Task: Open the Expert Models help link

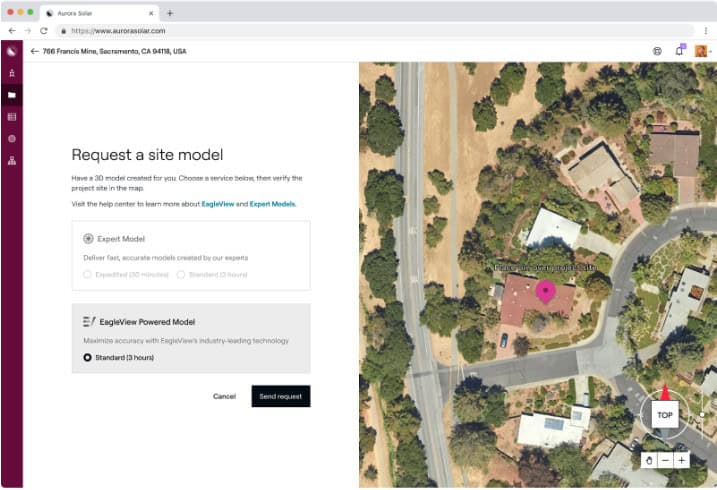Action: pyautogui.click(x=272, y=204)
